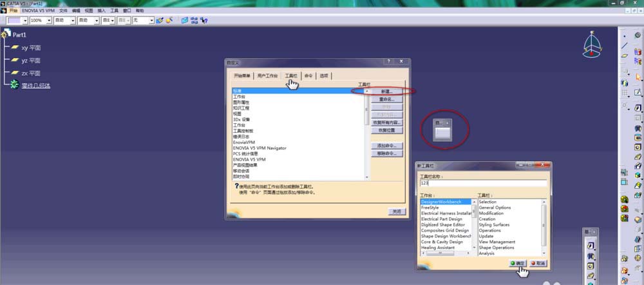644x285 pixels.
Task: Select 零件几何体 part body node
Action: pos(36,86)
